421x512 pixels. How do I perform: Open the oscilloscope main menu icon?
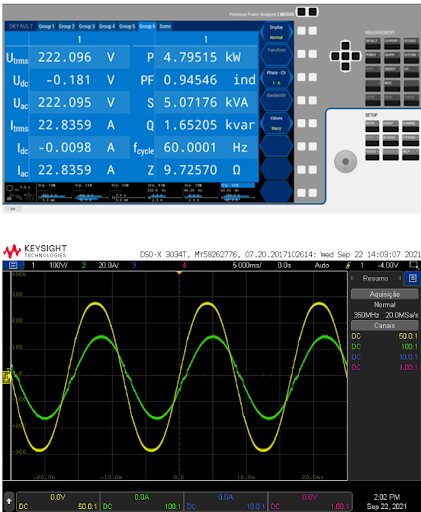point(13,266)
